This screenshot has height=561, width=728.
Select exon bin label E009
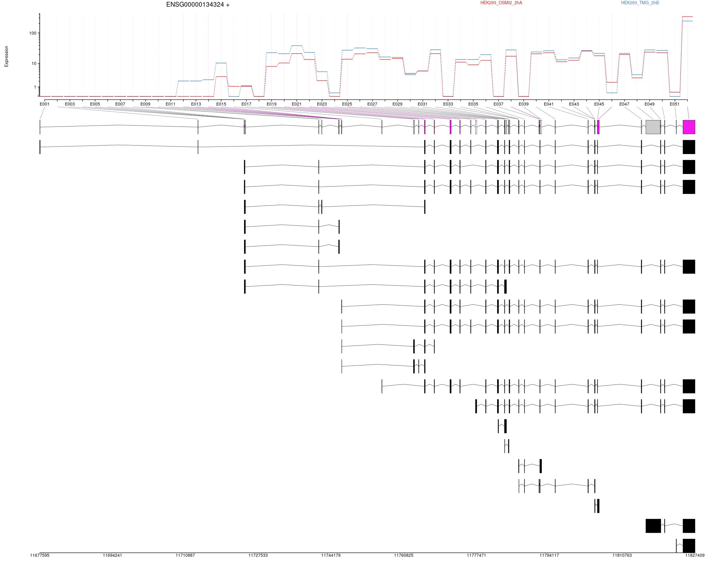[x=145, y=104]
